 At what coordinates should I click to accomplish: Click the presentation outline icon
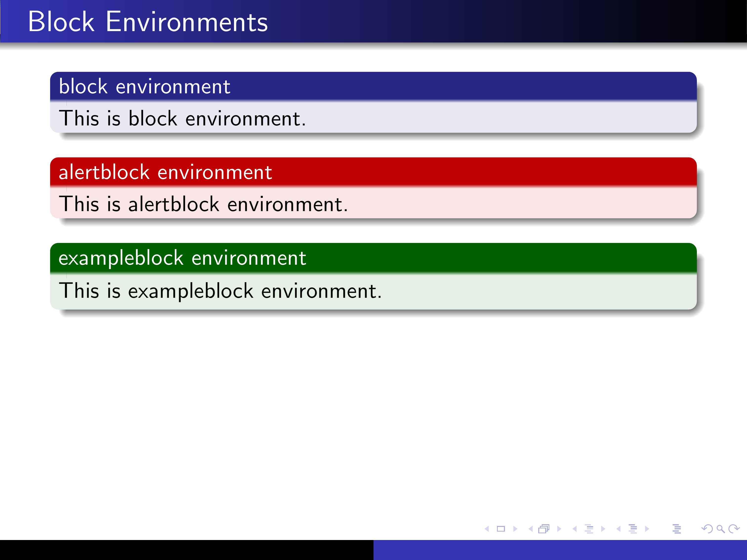pyautogui.click(x=676, y=529)
